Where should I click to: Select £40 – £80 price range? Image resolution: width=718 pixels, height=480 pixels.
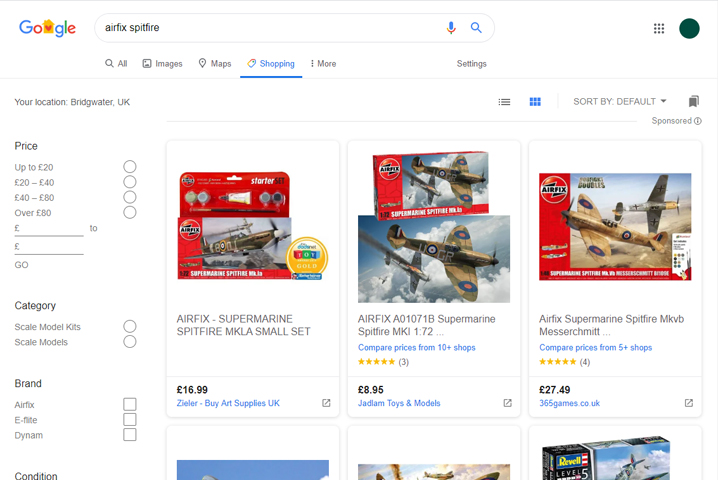130,197
